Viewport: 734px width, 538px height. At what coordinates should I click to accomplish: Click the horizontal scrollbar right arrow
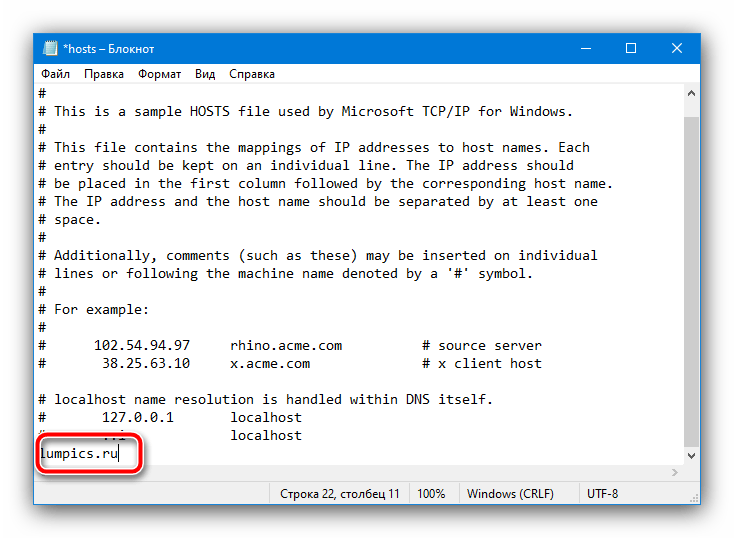pos(675,472)
